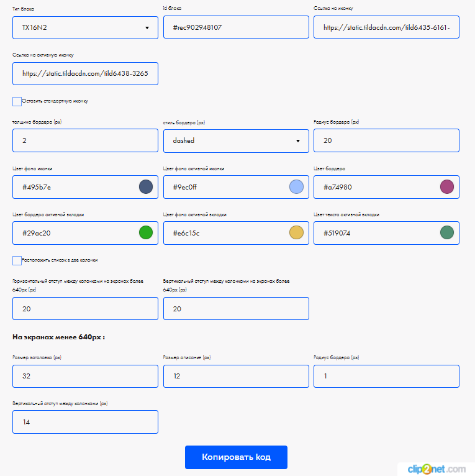The width and height of the screenshot is (475, 476).
Task: Select the teal #519074 text color swatch
Action: [447, 233]
